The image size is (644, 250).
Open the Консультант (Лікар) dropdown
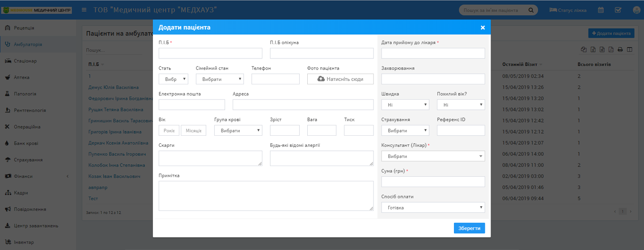pyautogui.click(x=433, y=156)
